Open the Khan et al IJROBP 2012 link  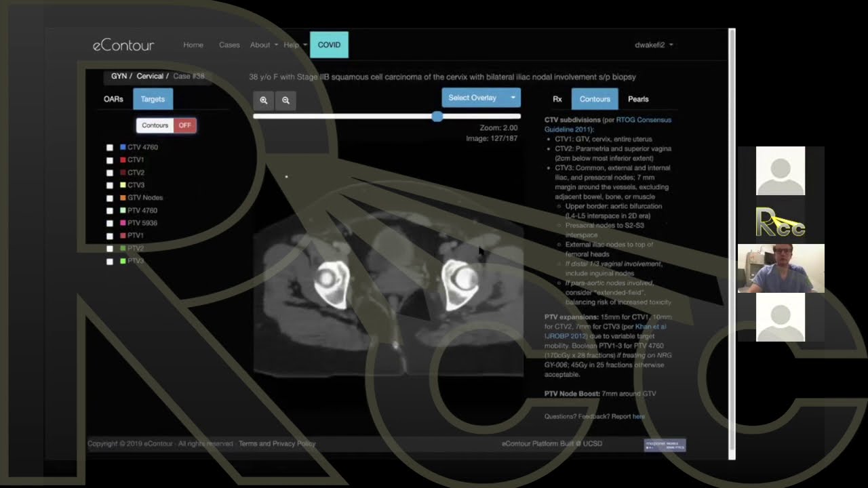(x=606, y=331)
